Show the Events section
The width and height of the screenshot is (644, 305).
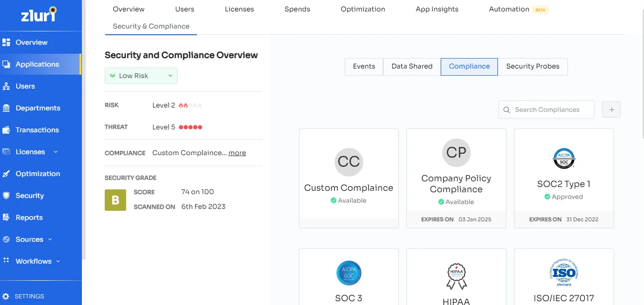tap(364, 67)
